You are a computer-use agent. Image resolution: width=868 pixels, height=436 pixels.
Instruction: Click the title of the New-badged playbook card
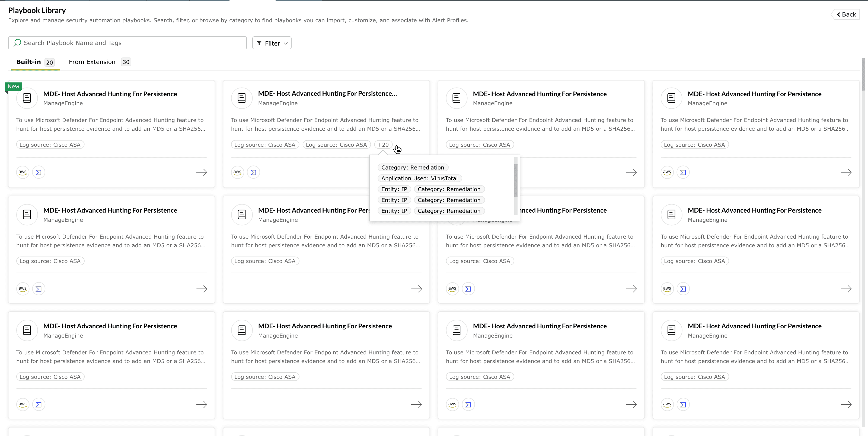tap(110, 94)
